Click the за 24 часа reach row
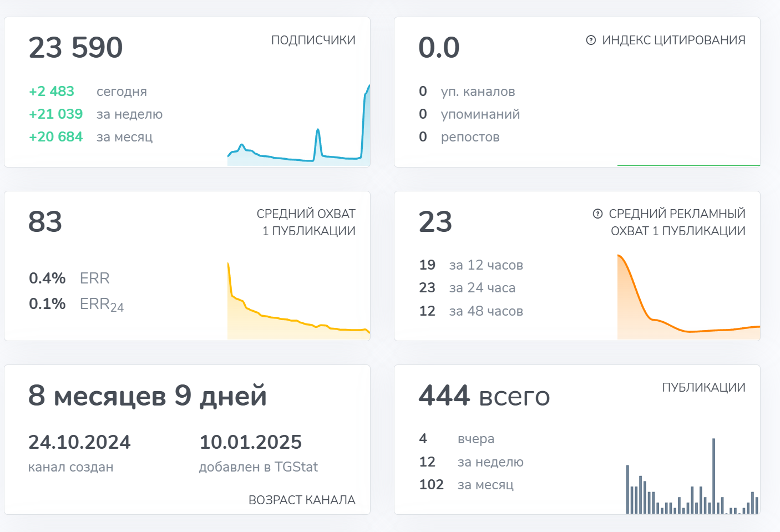 pyautogui.click(x=467, y=287)
